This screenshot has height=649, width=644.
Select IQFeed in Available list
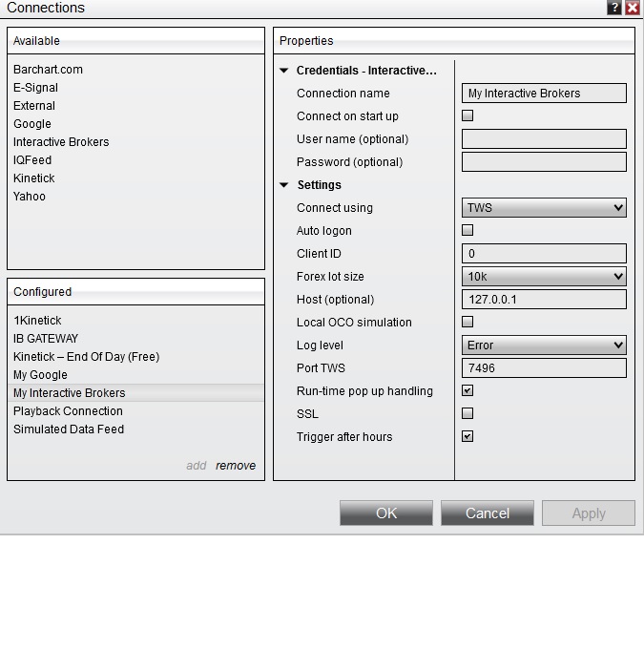point(135,160)
